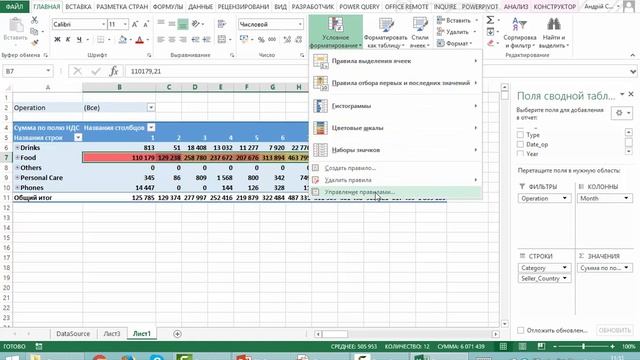
Task: Click the wrap text icon
Action: coord(222,24)
